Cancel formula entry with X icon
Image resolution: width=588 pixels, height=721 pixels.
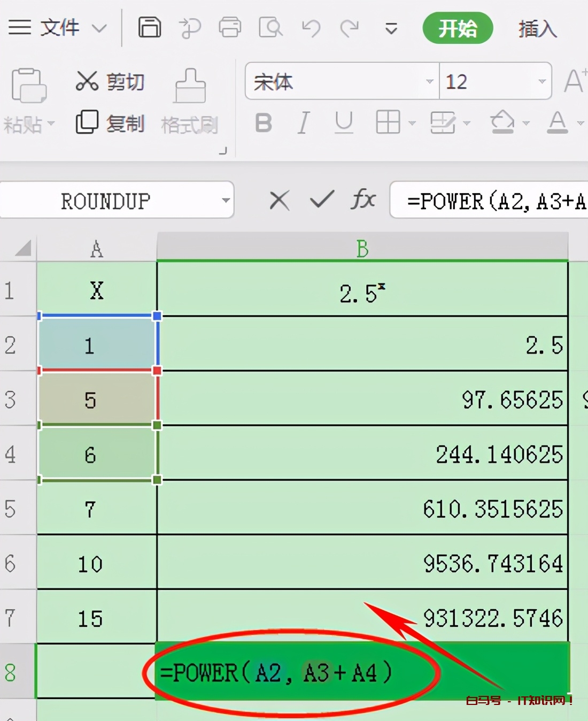(x=279, y=201)
